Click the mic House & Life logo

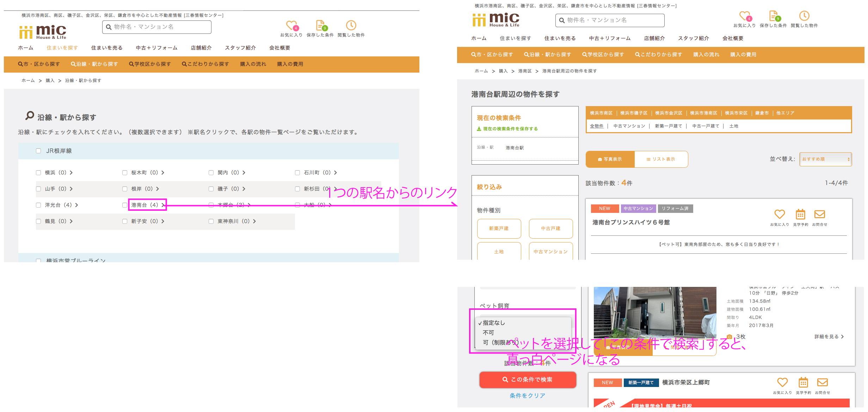pos(43,32)
